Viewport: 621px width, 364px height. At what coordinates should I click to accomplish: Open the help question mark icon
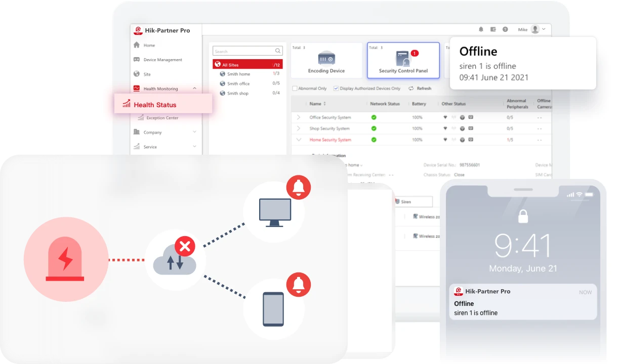click(x=505, y=30)
